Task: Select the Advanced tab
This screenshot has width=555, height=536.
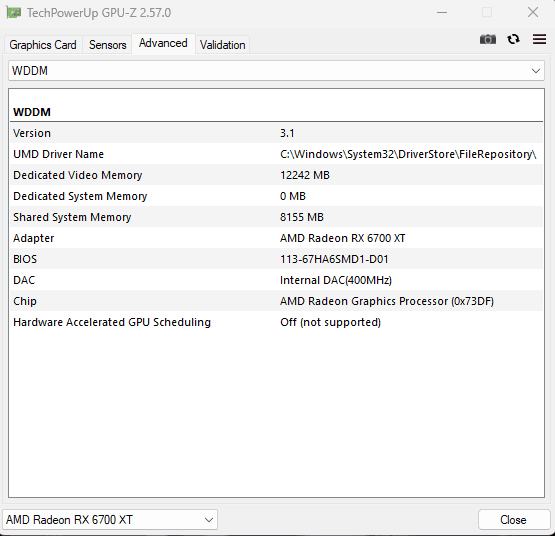Action: tap(163, 44)
